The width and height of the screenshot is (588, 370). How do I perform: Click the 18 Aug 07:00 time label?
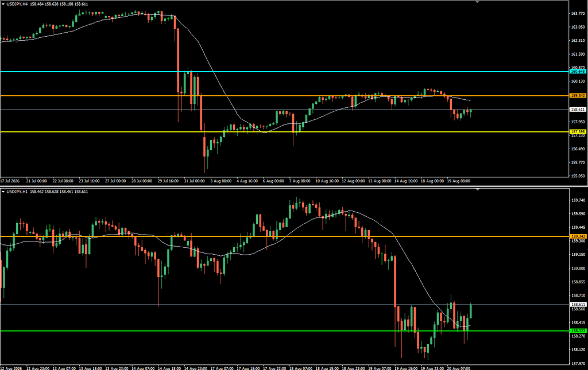302,368
